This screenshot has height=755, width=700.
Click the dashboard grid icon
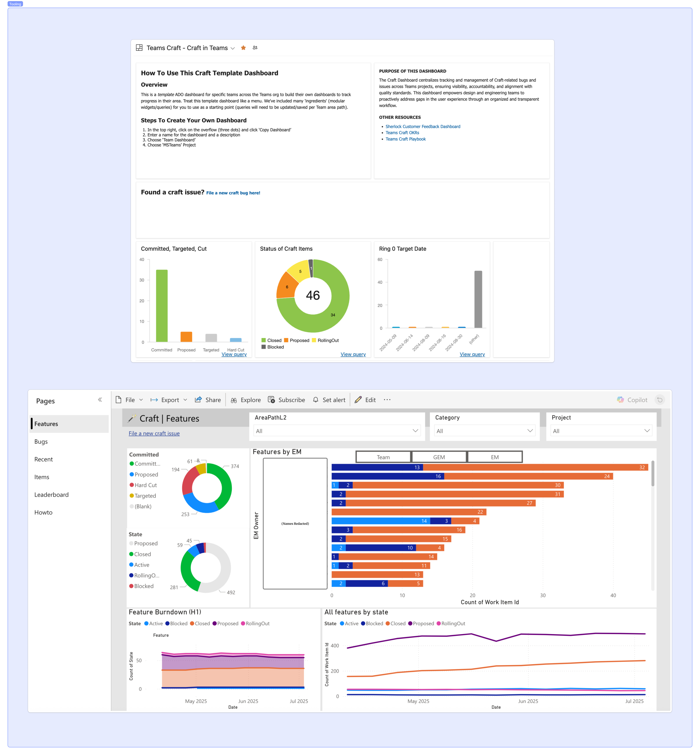[139, 48]
